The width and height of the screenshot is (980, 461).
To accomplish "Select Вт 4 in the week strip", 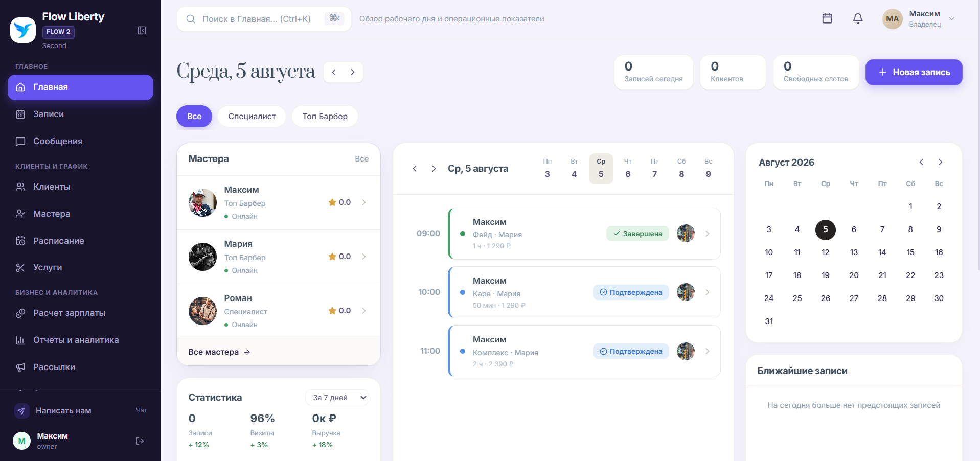I will pyautogui.click(x=574, y=168).
